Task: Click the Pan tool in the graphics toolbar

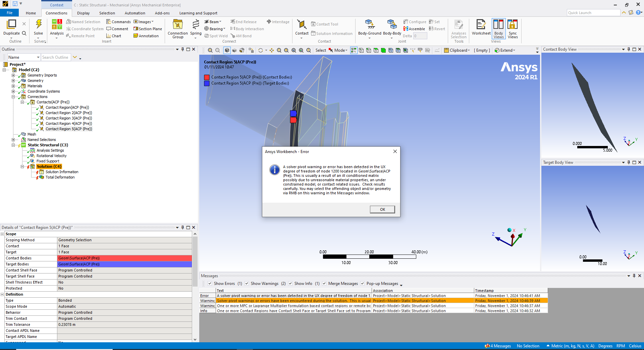Action: point(272,50)
